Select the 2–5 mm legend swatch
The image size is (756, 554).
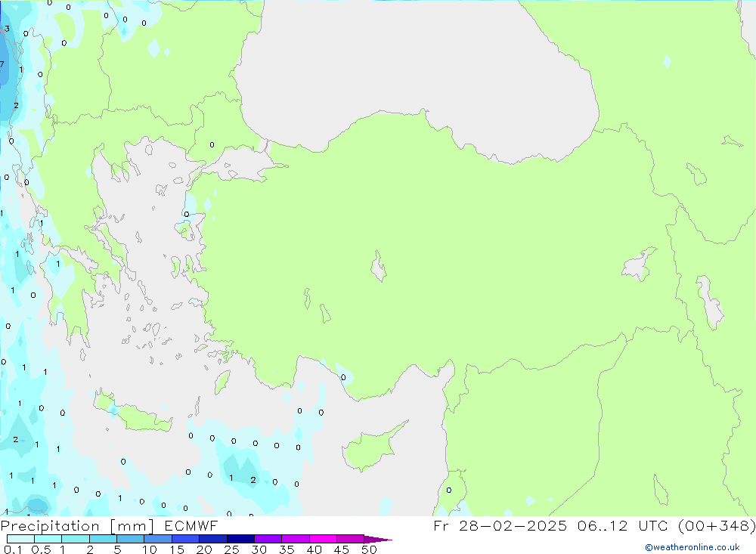tap(103, 539)
